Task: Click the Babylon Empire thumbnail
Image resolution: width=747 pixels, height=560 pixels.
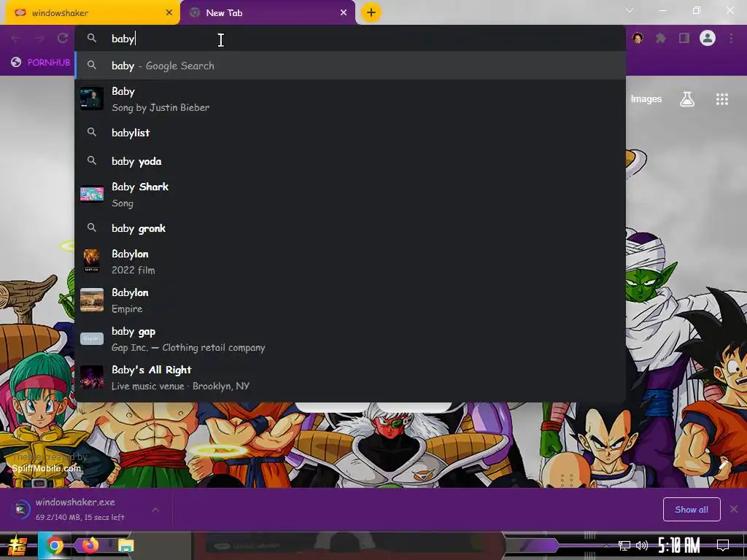Action: pos(91,300)
